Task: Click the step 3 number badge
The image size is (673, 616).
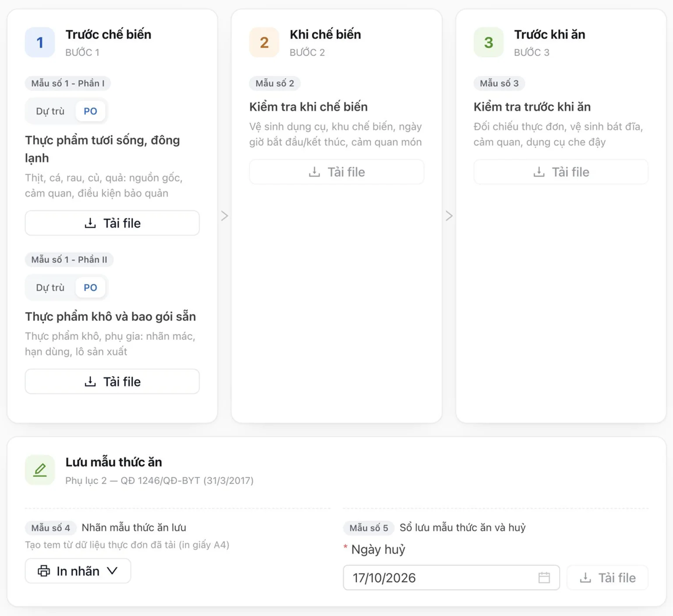Action: pyautogui.click(x=489, y=43)
